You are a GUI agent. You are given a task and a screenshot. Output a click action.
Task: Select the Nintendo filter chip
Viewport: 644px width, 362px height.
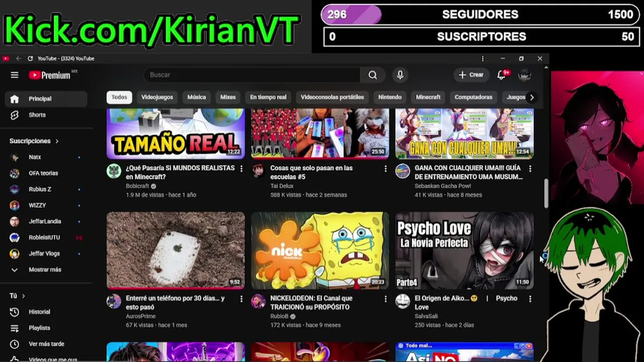pyautogui.click(x=390, y=97)
